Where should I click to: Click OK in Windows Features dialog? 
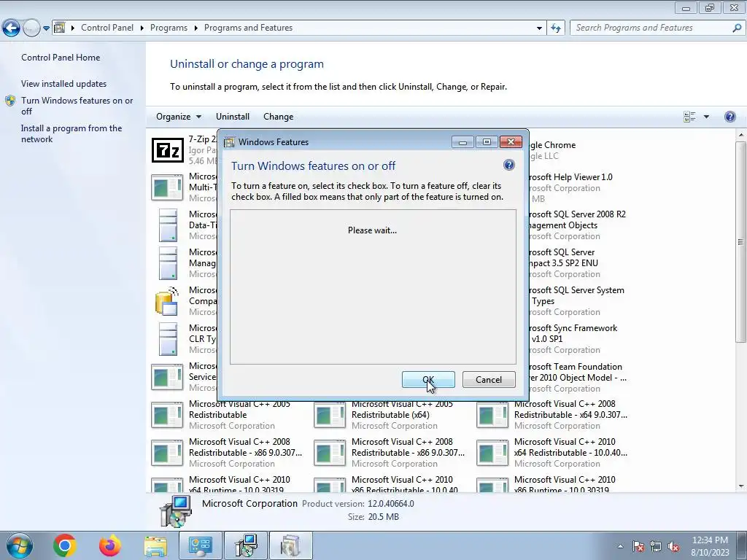(428, 379)
